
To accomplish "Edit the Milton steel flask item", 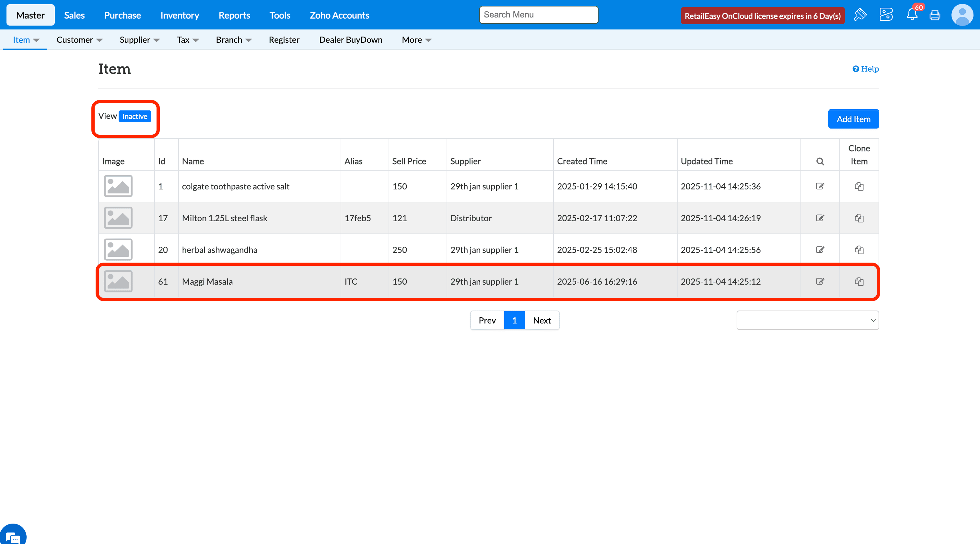I will pos(820,218).
